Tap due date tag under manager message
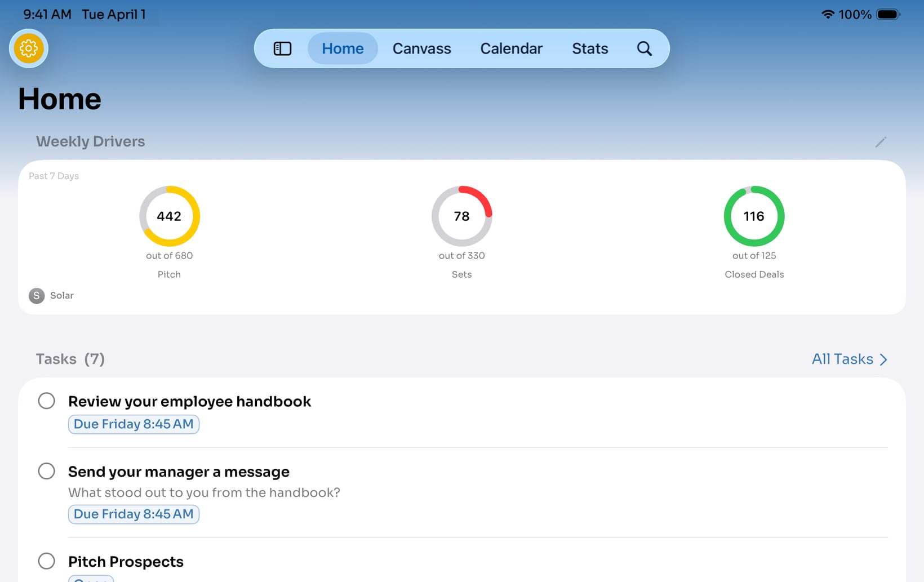This screenshot has width=924, height=582. pyautogui.click(x=134, y=514)
